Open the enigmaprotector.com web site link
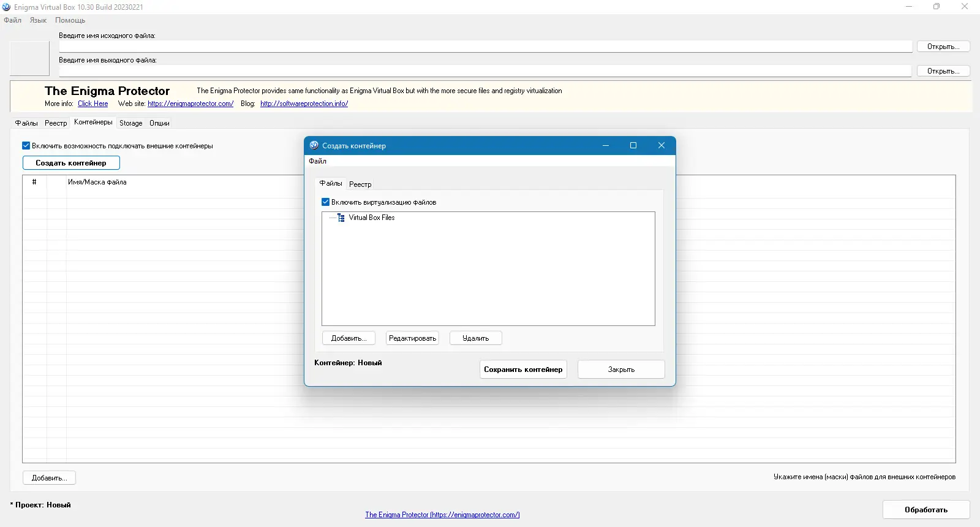The height and width of the screenshot is (527, 980). coord(190,104)
